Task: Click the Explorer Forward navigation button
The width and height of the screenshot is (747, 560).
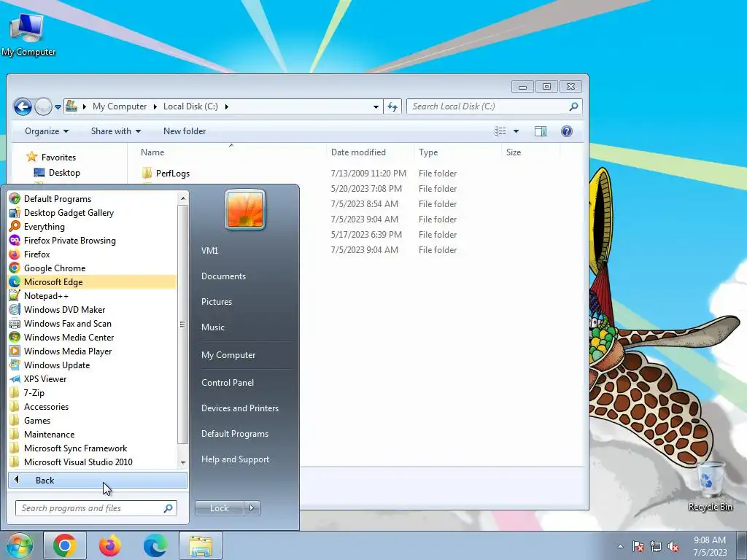Action: point(43,106)
